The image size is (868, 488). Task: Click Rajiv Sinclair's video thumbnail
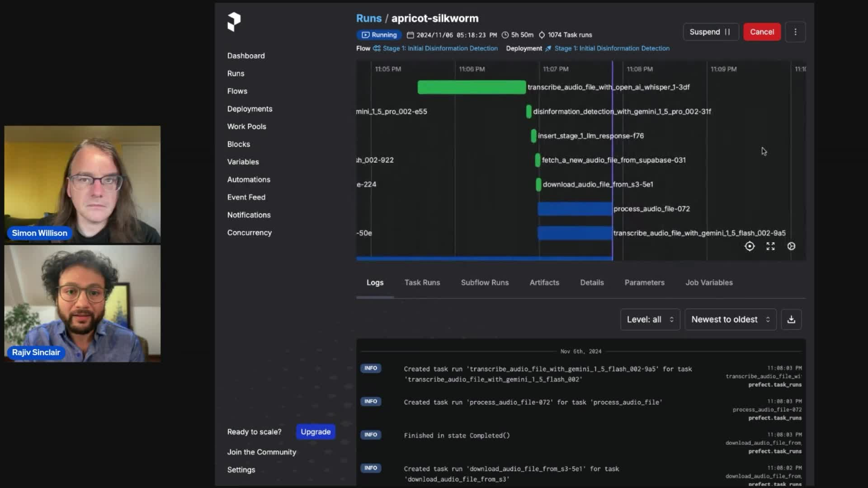[x=82, y=304]
